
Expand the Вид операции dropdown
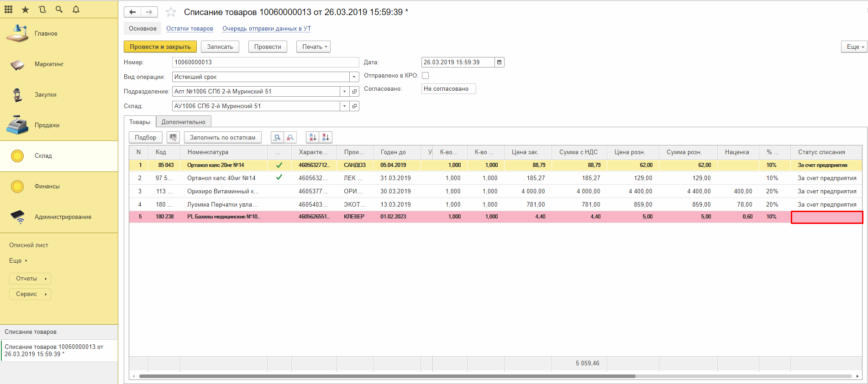[x=354, y=77]
